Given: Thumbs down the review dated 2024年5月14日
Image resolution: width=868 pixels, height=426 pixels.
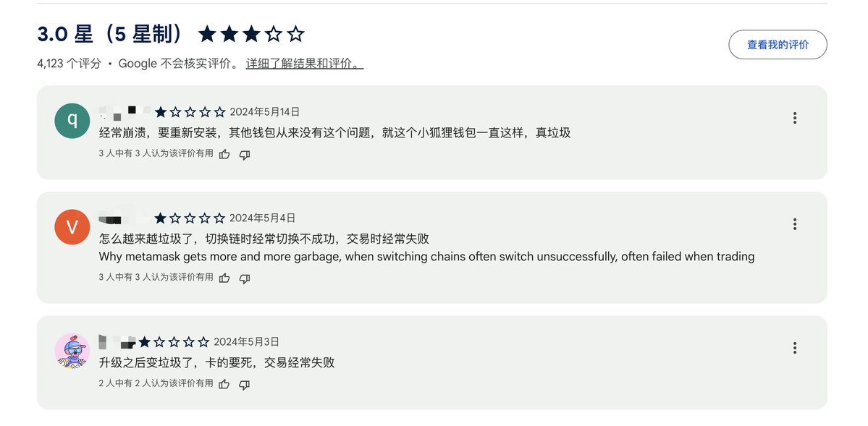Looking at the screenshot, I should 245,154.
